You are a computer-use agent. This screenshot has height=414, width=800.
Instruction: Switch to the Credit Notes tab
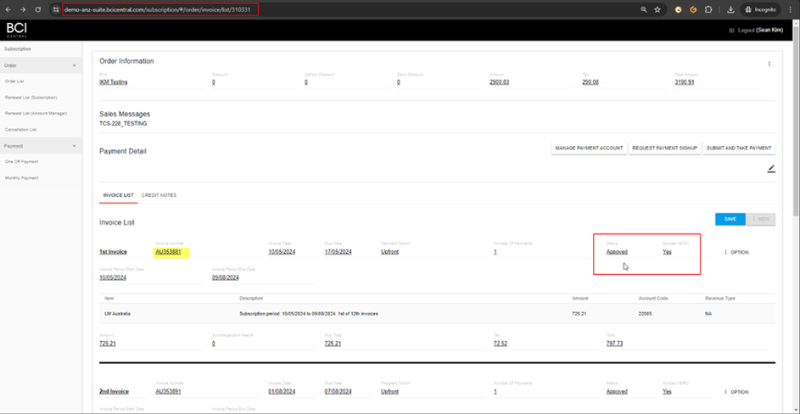(x=159, y=195)
